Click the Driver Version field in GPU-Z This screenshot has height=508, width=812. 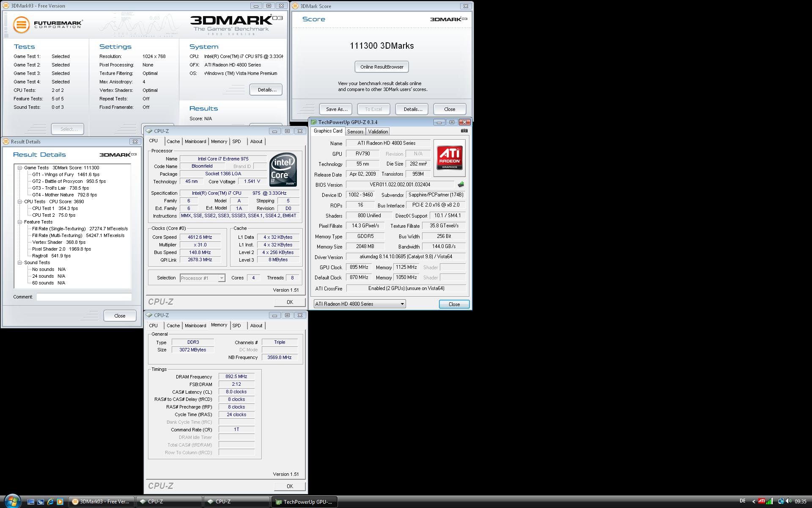pyautogui.click(x=406, y=257)
